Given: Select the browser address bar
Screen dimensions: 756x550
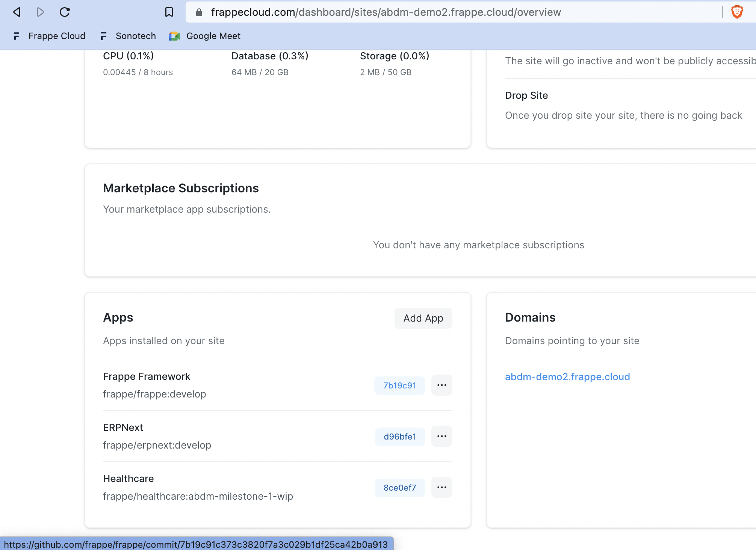Looking at the screenshot, I should click(x=376, y=12).
